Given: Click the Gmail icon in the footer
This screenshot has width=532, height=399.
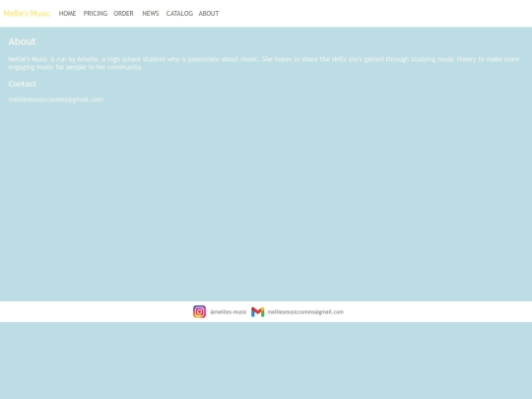Looking at the screenshot, I should tap(258, 311).
